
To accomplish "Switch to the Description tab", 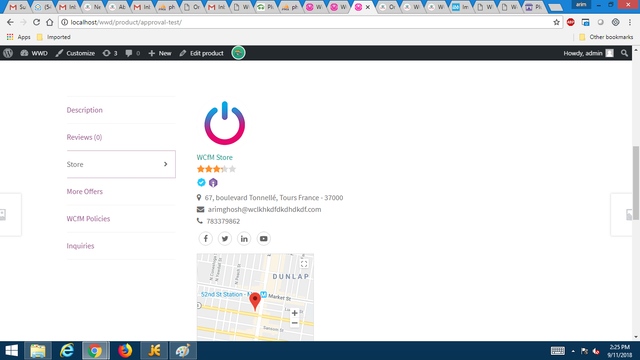I will click(84, 110).
